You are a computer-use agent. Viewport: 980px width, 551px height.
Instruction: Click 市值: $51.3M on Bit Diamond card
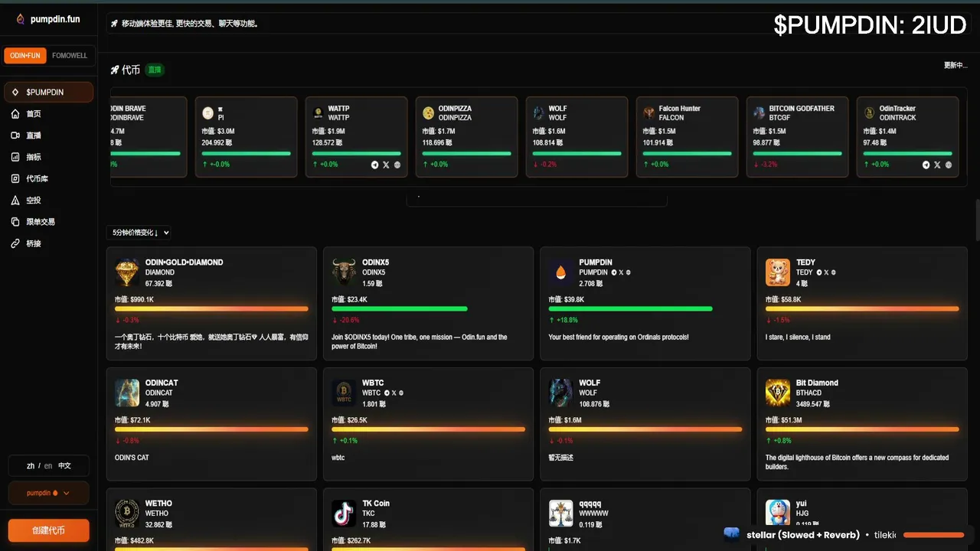784,420
